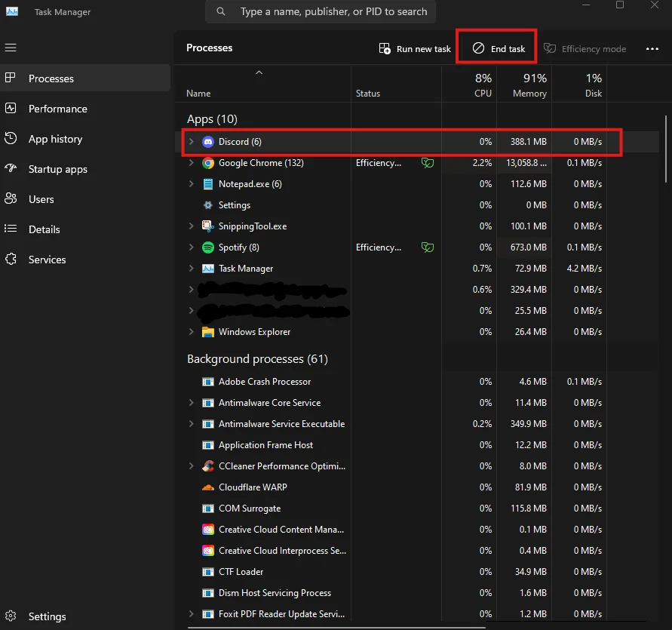Switch to the Performance page
This screenshot has width=672, height=630.
tap(85, 109)
